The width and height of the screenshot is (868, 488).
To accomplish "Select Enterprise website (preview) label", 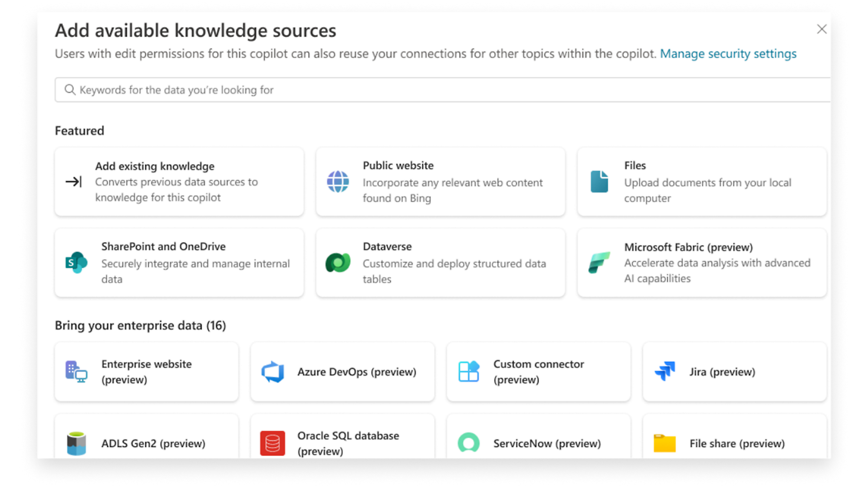I will coord(146,372).
